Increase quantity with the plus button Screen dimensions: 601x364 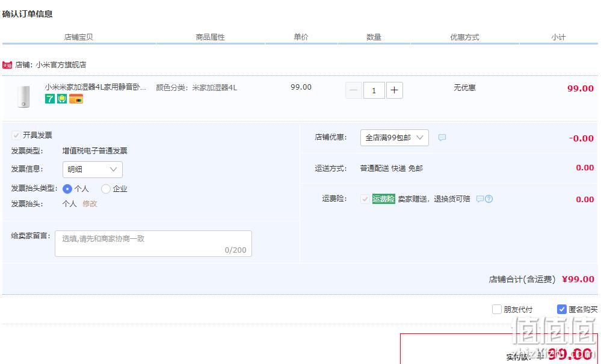point(395,90)
